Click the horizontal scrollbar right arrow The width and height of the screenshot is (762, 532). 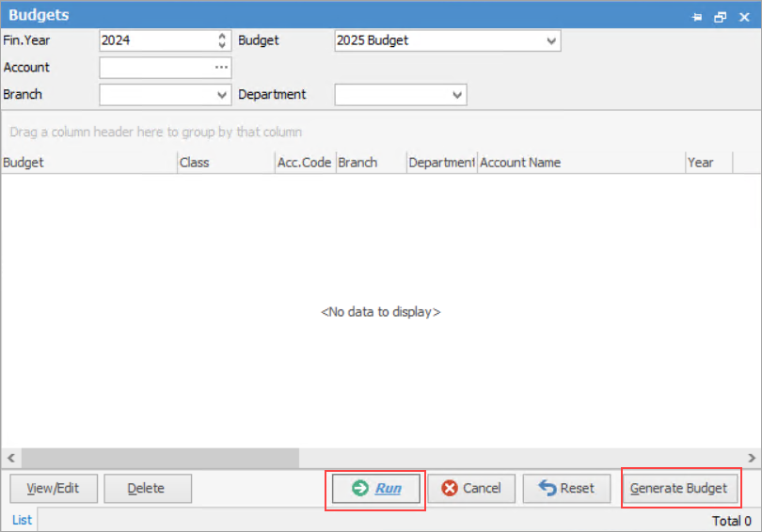pyautogui.click(x=752, y=458)
